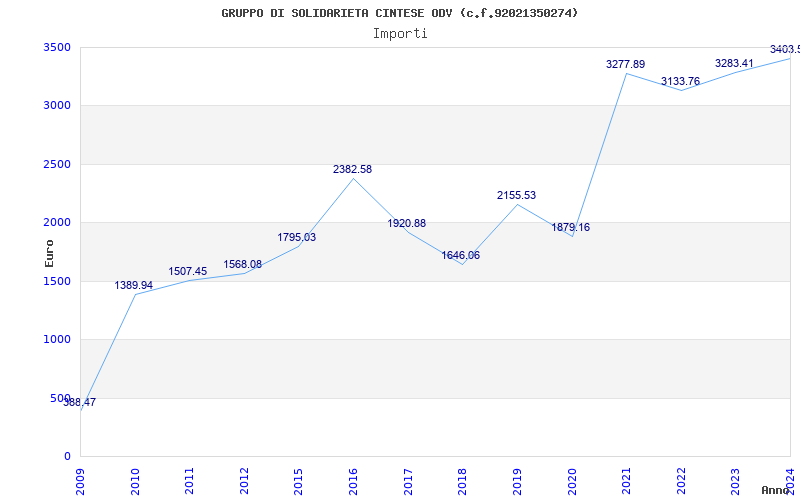Select the 2010 x-axis year label
800x500 pixels.
pyautogui.click(x=135, y=481)
